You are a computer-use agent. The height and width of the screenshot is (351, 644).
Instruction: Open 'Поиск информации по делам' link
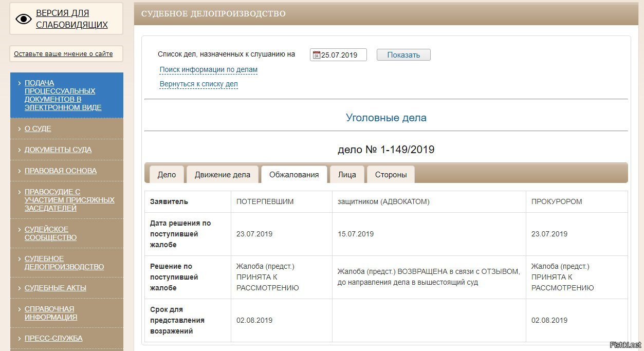[208, 69]
